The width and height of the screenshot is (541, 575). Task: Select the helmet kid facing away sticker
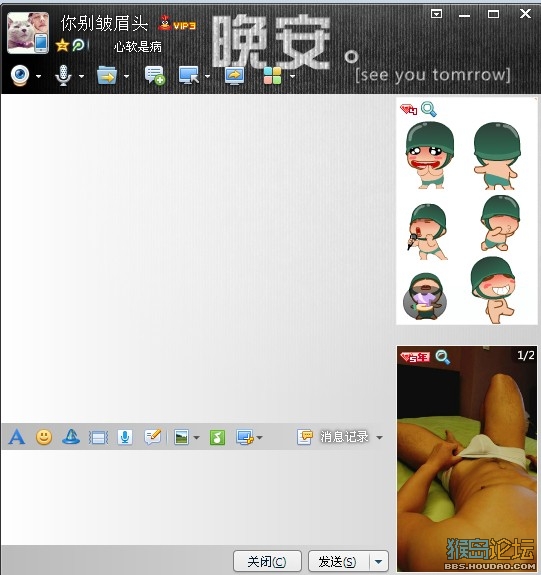click(x=497, y=156)
